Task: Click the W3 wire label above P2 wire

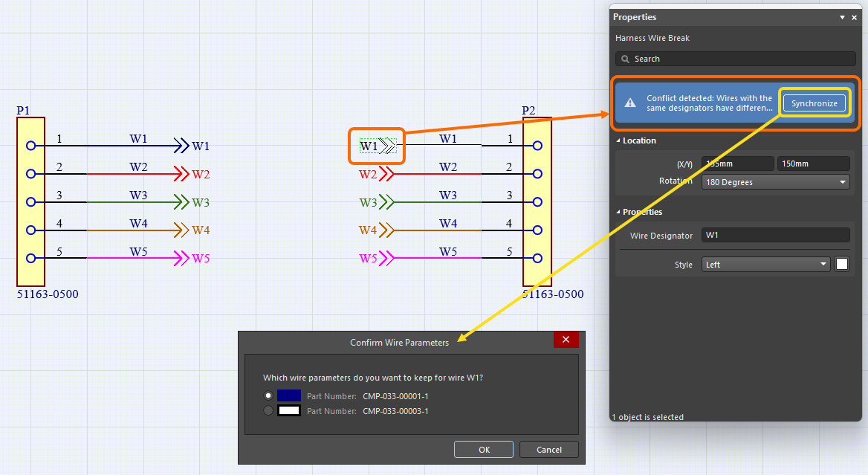Action: pos(448,195)
